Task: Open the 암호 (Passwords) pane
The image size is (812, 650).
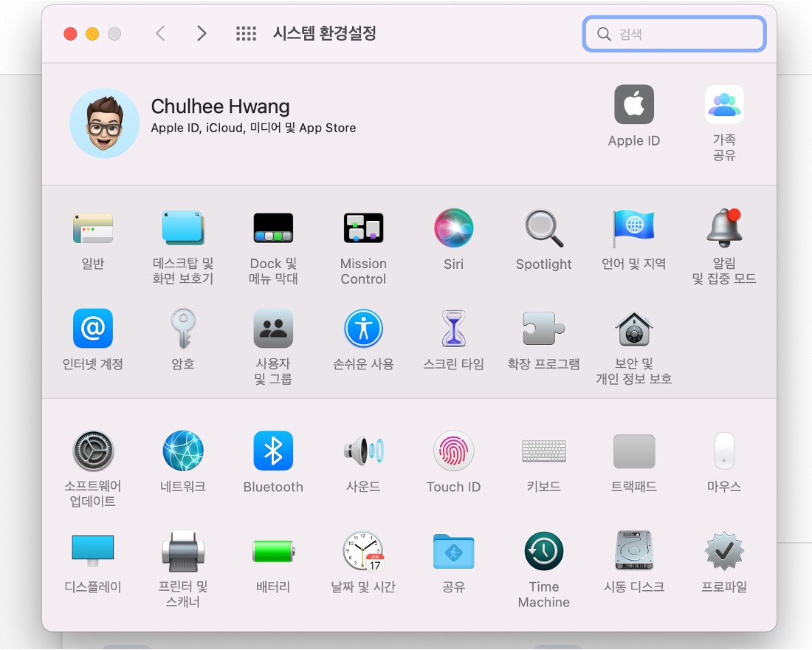Action: [x=183, y=328]
